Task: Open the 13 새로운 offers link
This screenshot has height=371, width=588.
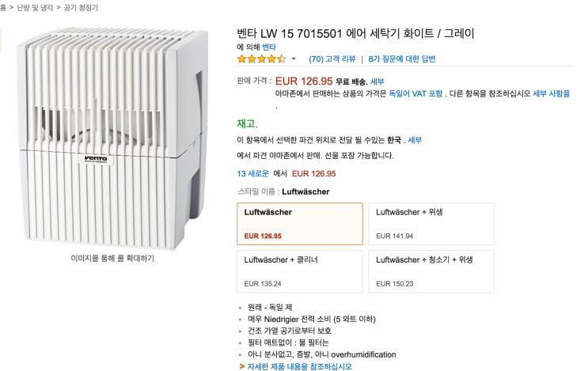Action: tap(252, 173)
